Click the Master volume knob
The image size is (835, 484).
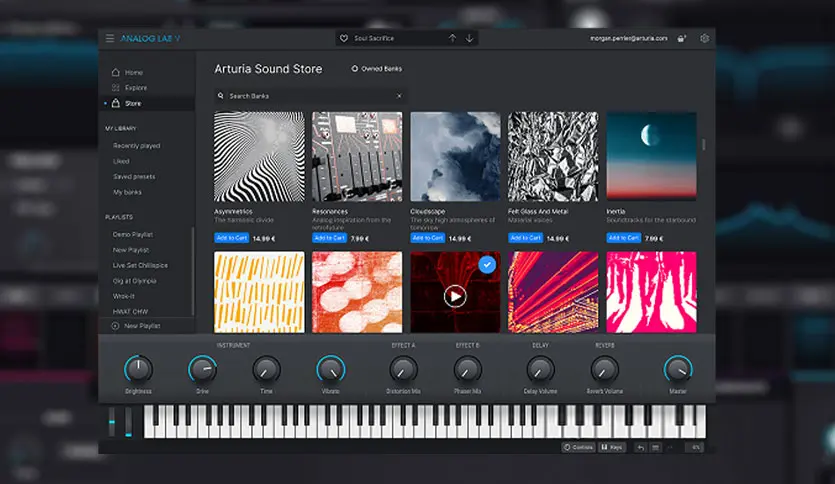click(x=677, y=369)
